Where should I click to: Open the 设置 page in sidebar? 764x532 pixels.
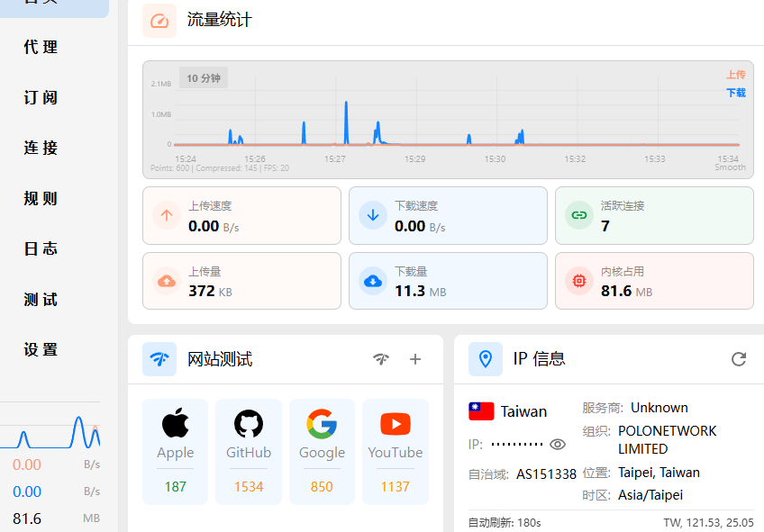41,349
